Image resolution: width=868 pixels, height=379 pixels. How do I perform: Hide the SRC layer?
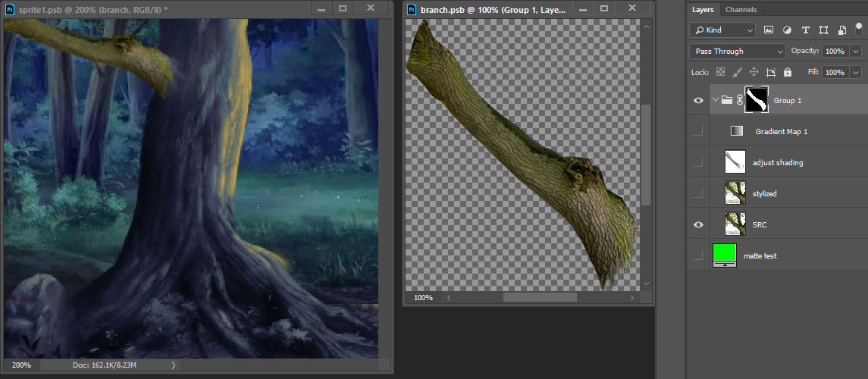(x=698, y=224)
